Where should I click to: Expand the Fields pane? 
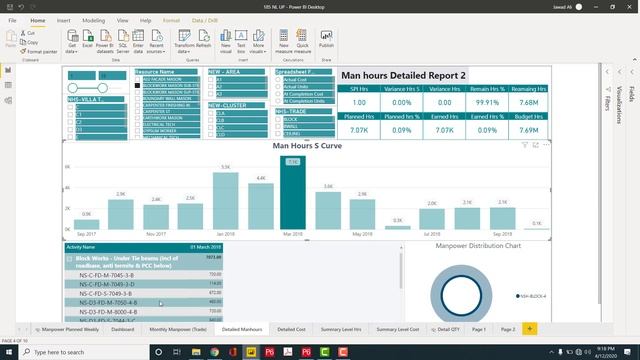click(x=632, y=72)
